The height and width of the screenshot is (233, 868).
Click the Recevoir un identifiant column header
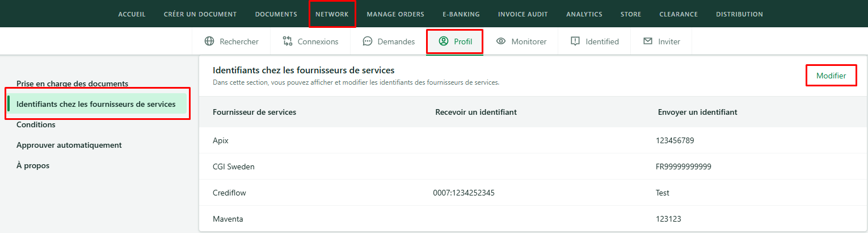[476, 112]
